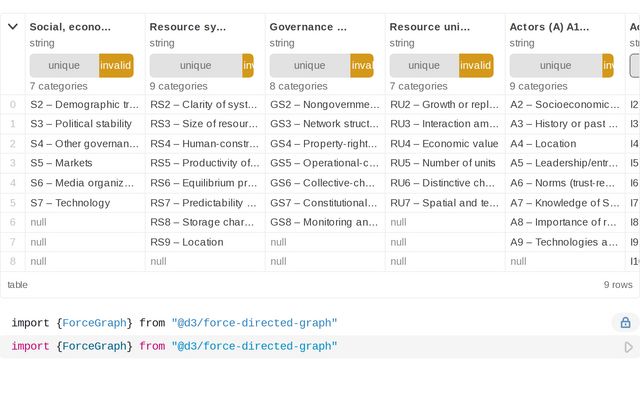Screen dimensions: 640x400
Task: Click the unique bar in the Actors column
Action: pos(555,66)
